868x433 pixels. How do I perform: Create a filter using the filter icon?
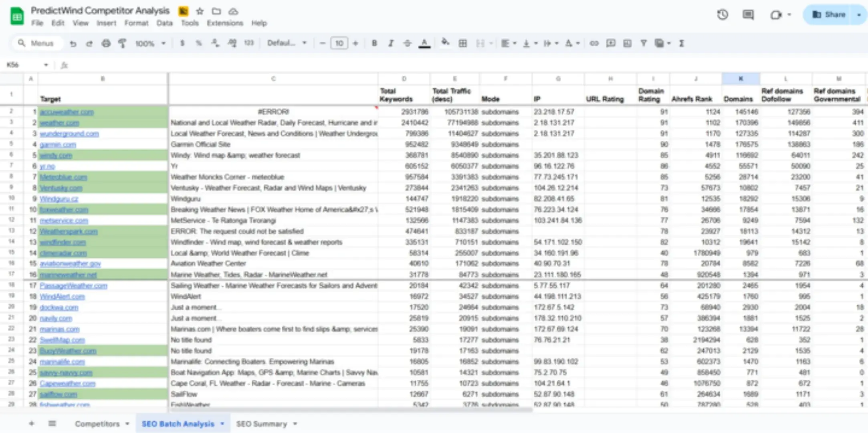(x=643, y=43)
